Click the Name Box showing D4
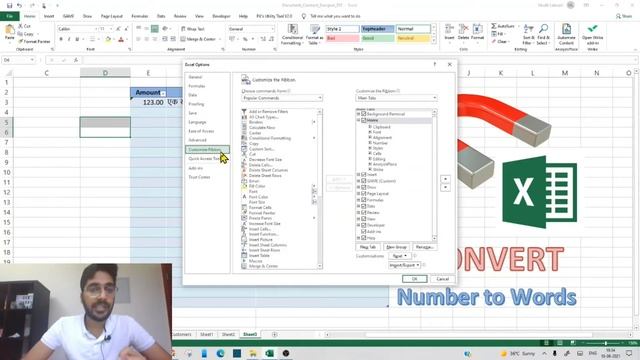The width and height of the screenshot is (640, 360). point(18,60)
